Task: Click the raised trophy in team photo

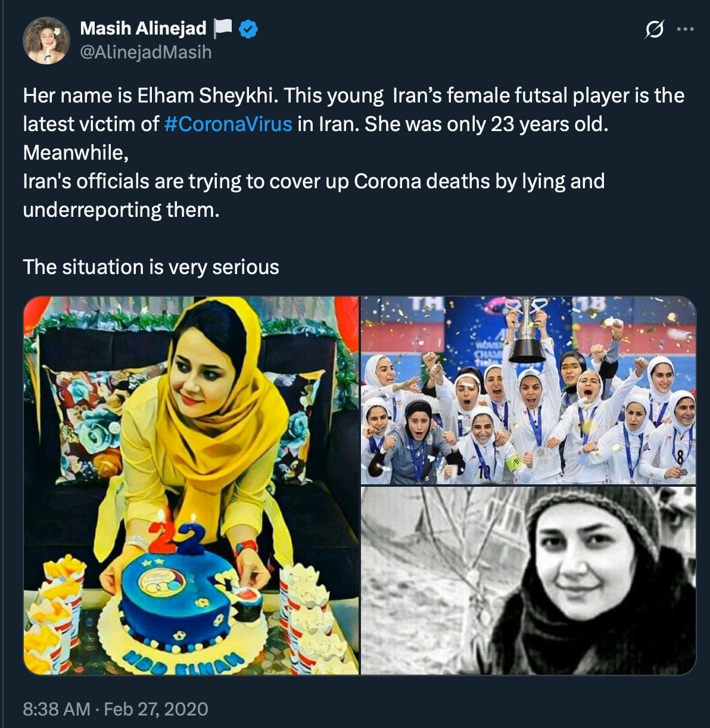Action: 527,331
